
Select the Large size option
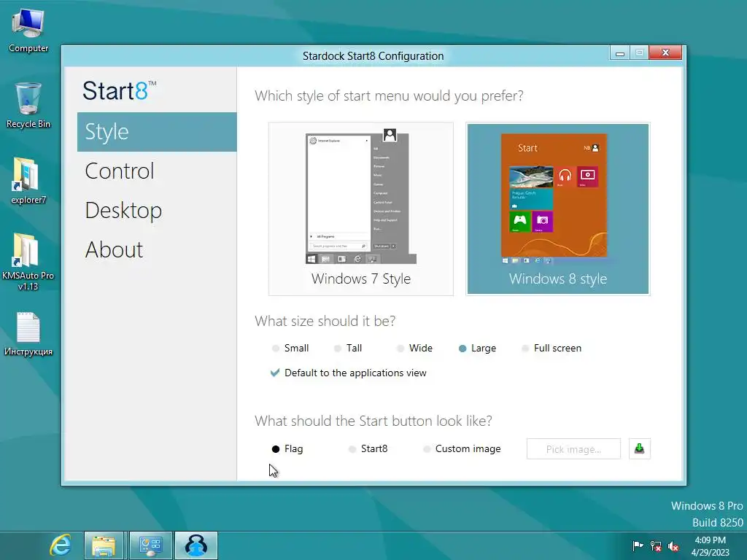coord(477,348)
